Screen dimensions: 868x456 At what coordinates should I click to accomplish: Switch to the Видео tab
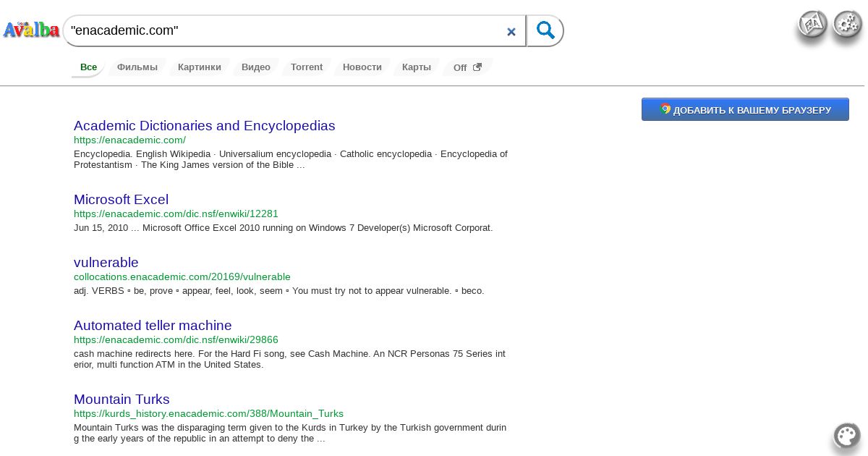point(256,67)
